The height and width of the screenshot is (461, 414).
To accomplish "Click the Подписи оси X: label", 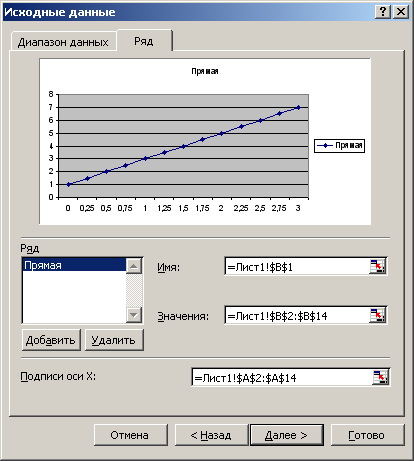I will [58, 377].
